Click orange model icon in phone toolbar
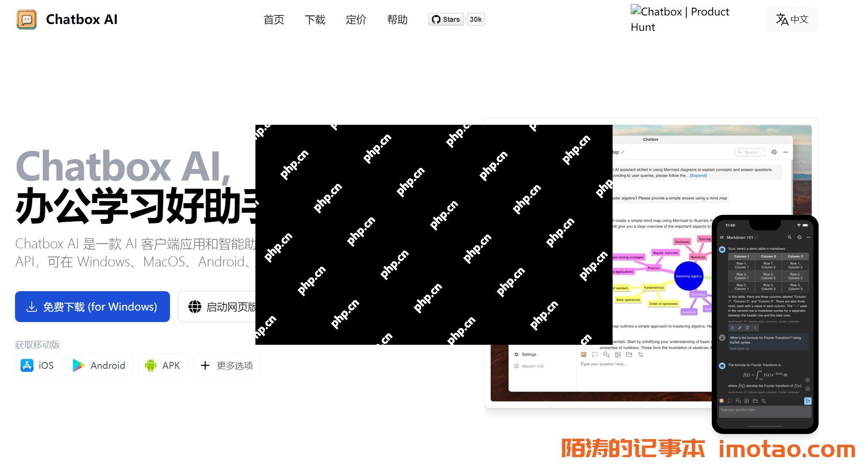The height and width of the screenshot is (470, 868). [x=722, y=401]
